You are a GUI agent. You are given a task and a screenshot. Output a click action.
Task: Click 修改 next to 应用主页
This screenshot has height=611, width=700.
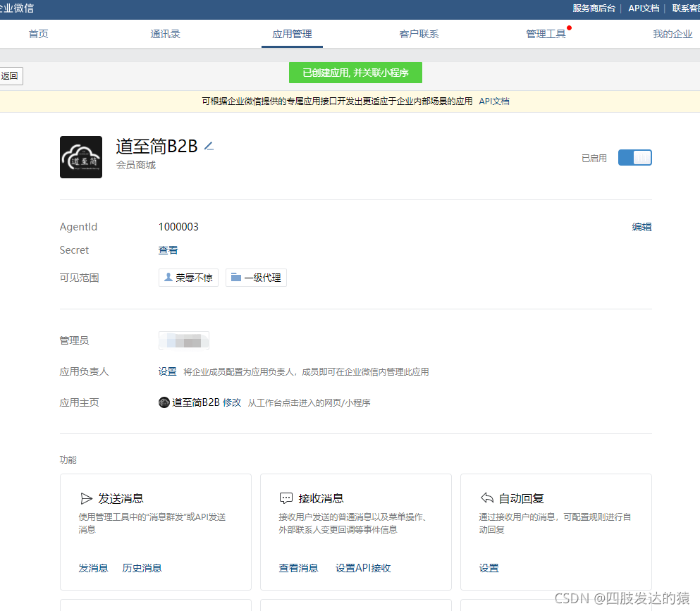232,402
